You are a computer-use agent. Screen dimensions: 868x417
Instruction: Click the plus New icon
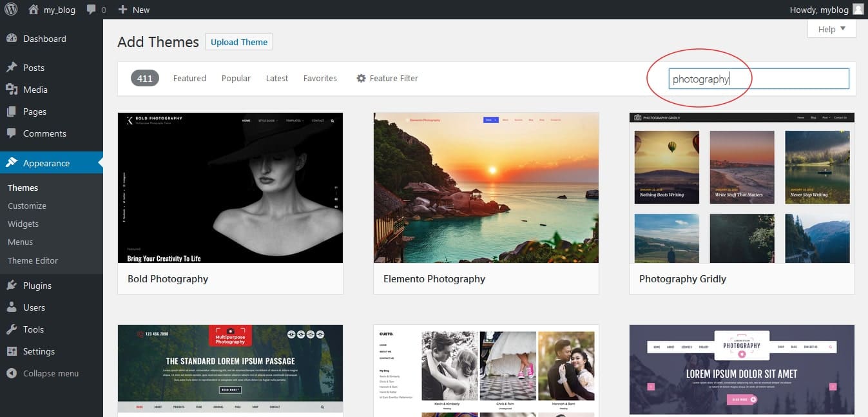pyautogui.click(x=123, y=10)
